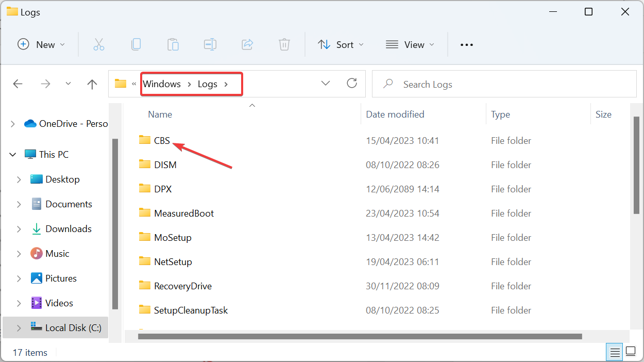Image resolution: width=644 pixels, height=362 pixels.
Task: Click the Copy icon in toolbar
Action: (x=136, y=44)
